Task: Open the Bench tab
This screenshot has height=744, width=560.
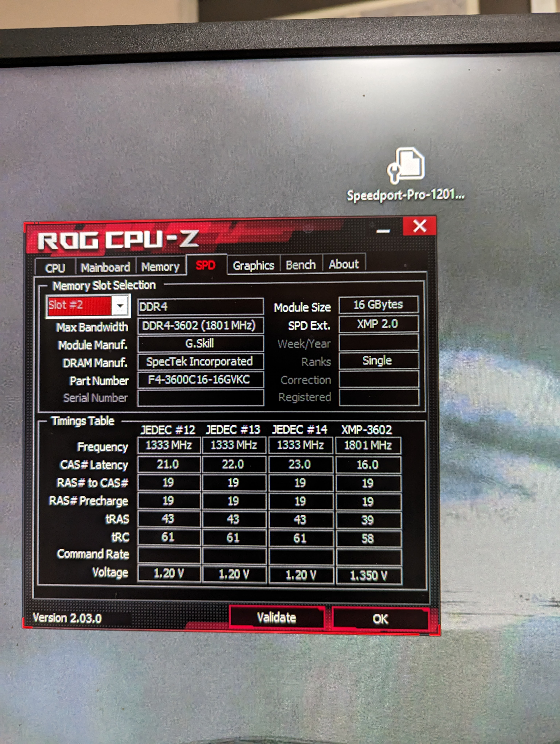Action: [300, 265]
